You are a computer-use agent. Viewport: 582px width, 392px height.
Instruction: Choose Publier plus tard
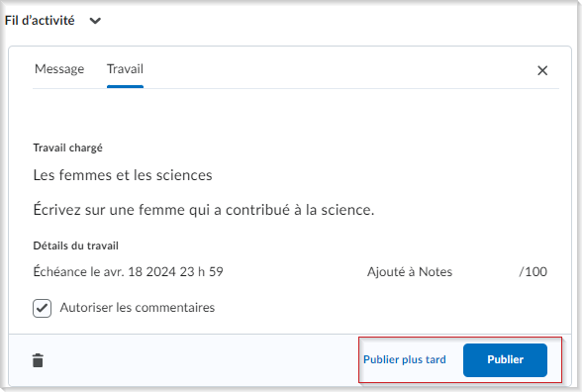pos(405,359)
